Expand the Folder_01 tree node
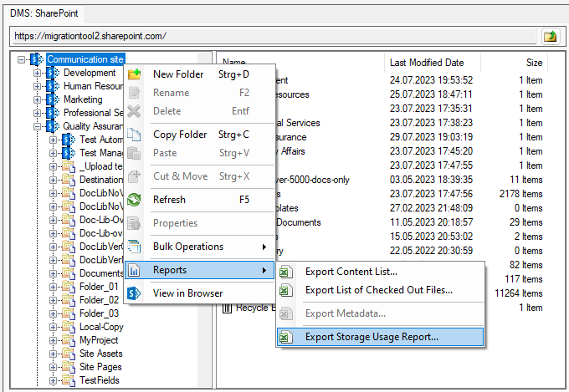This screenshot has height=392, width=569. pyautogui.click(x=53, y=288)
